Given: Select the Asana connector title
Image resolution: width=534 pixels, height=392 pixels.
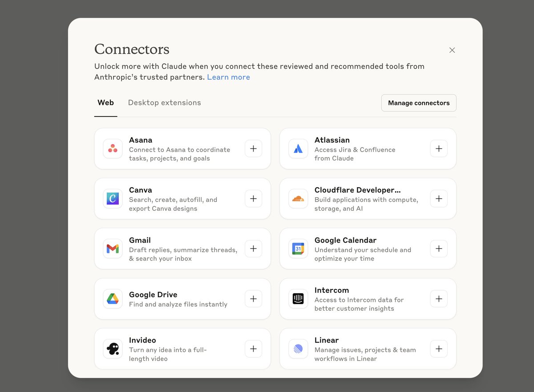Looking at the screenshot, I should (x=141, y=140).
